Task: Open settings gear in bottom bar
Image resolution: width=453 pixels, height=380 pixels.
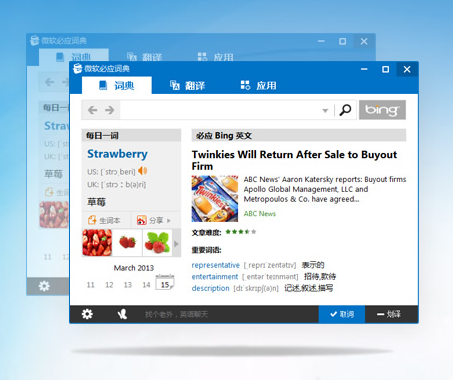Action: 87,314
